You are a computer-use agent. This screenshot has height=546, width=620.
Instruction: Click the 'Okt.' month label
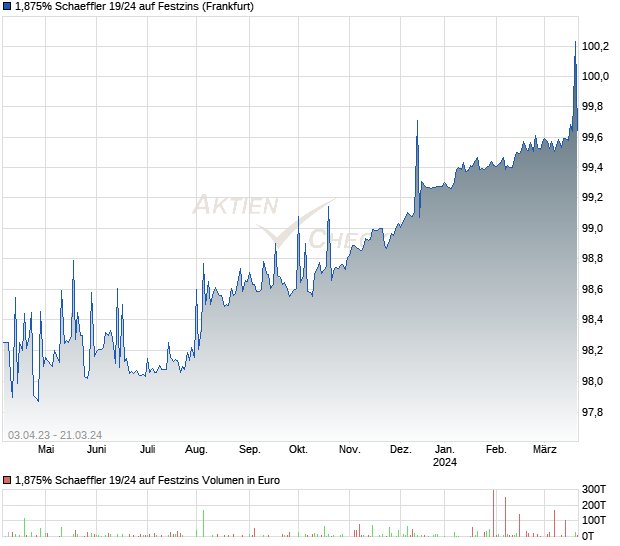coord(298,449)
